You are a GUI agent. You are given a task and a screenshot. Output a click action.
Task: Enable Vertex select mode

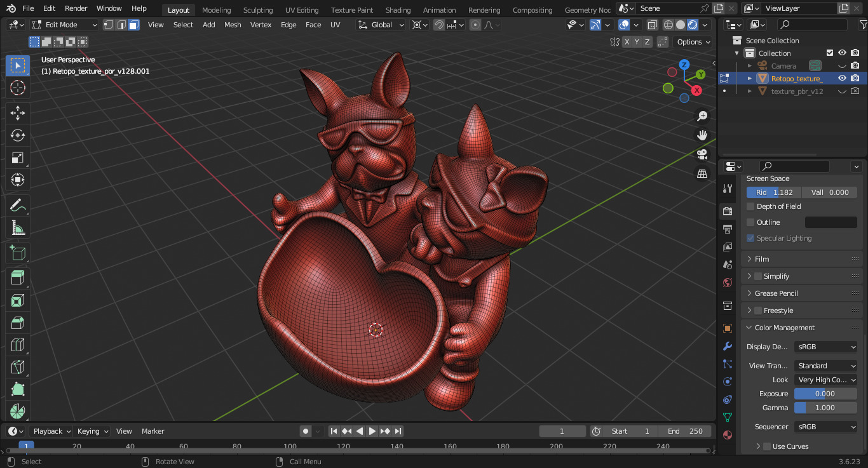108,25
